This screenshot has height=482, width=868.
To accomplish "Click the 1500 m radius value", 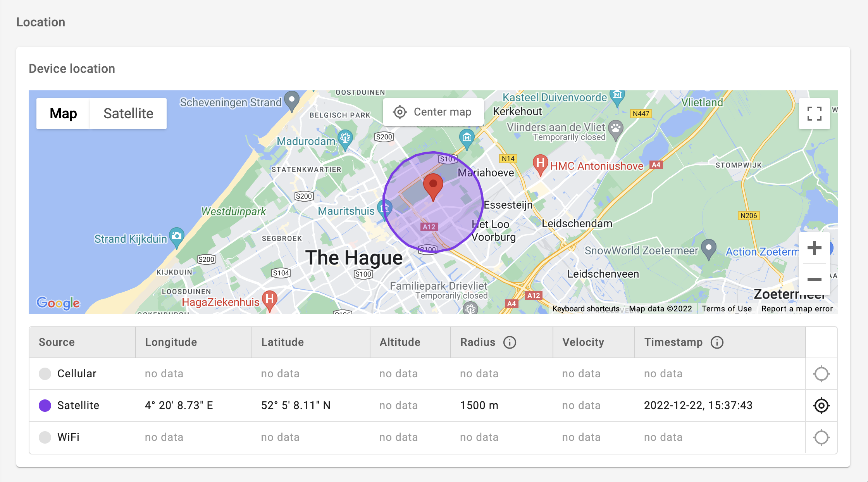I will (479, 406).
